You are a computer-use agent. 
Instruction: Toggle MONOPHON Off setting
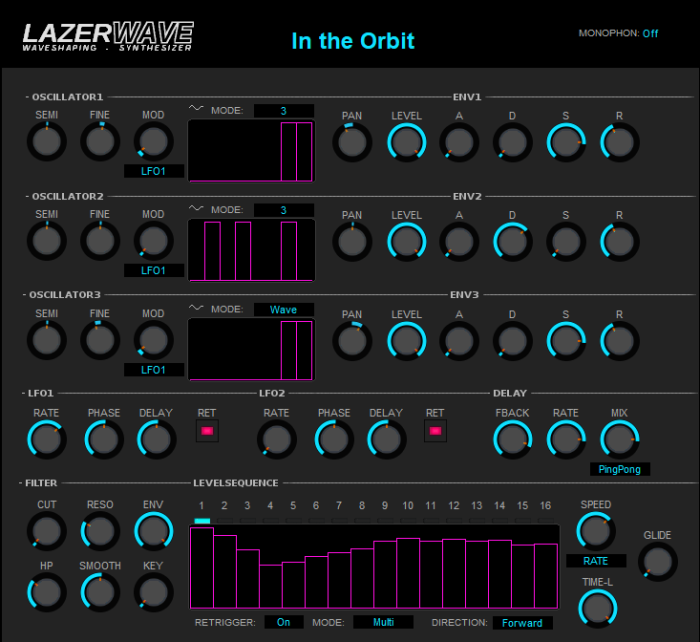point(650,33)
